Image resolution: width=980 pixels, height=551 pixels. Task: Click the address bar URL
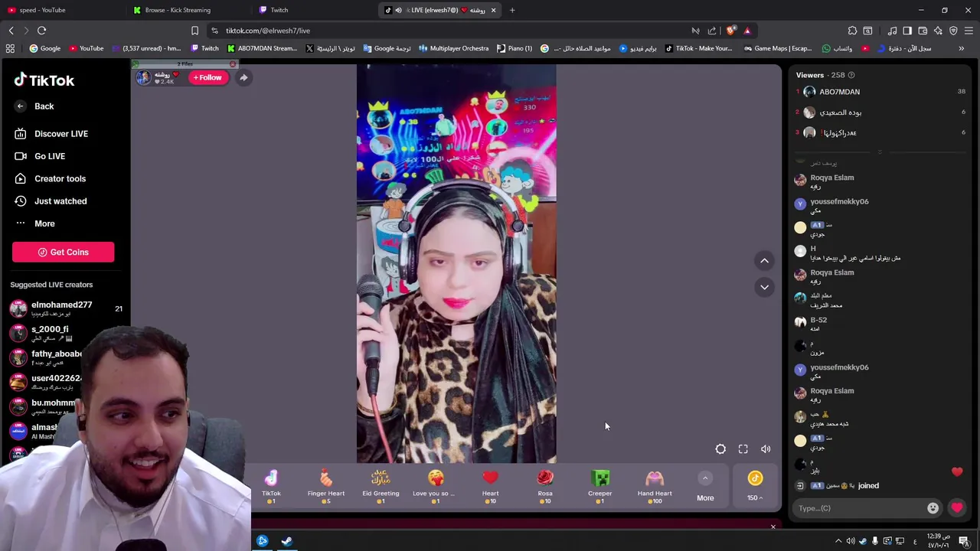268,31
